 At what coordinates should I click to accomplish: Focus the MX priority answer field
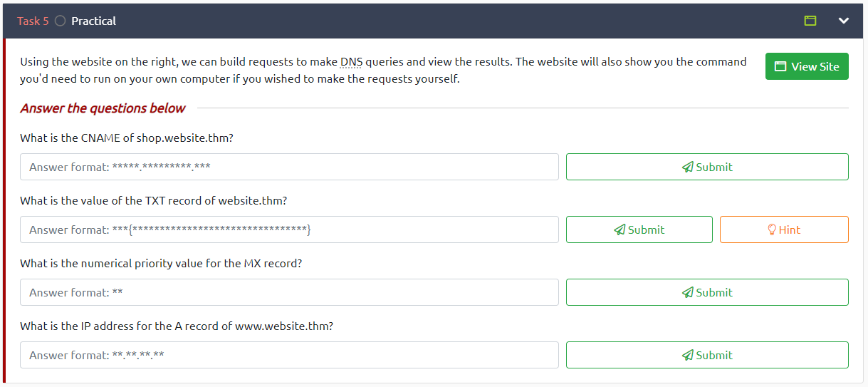tap(289, 292)
